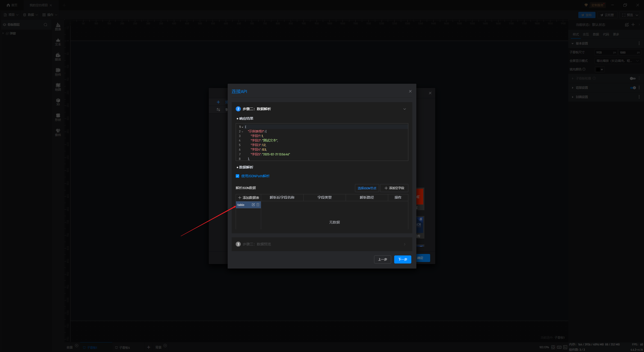Close the 连接API dialog
Screen dimensions: 644x352
pos(410,91)
